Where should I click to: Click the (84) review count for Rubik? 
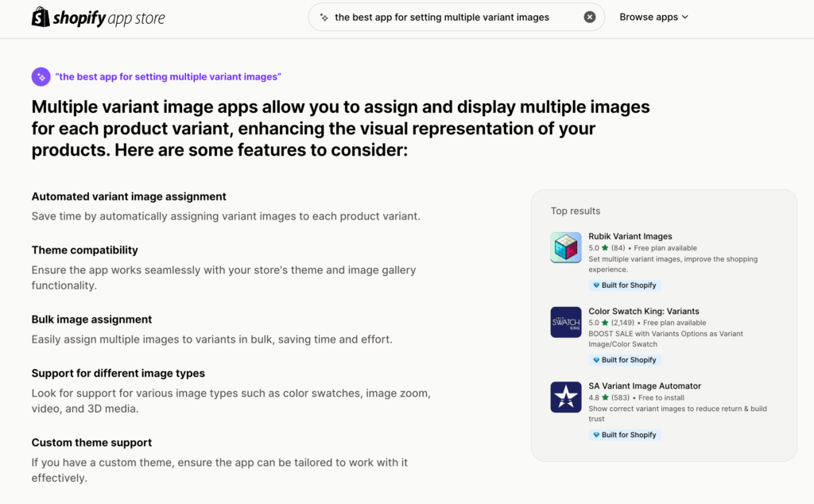[618, 247]
